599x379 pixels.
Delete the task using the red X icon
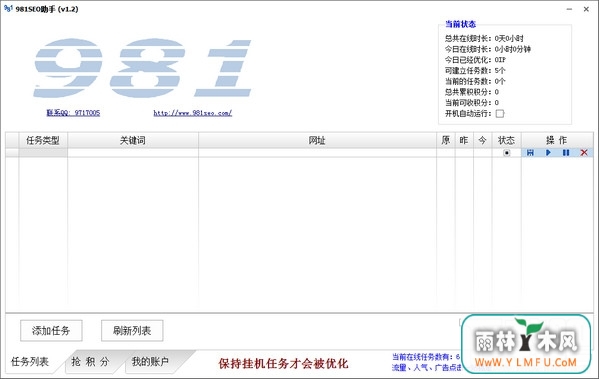(x=584, y=153)
